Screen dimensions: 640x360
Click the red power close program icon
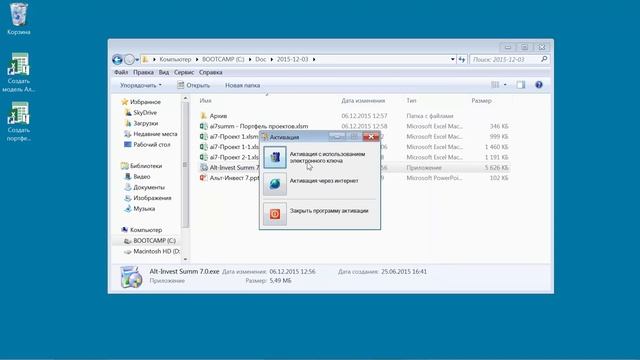pos(275,214)
